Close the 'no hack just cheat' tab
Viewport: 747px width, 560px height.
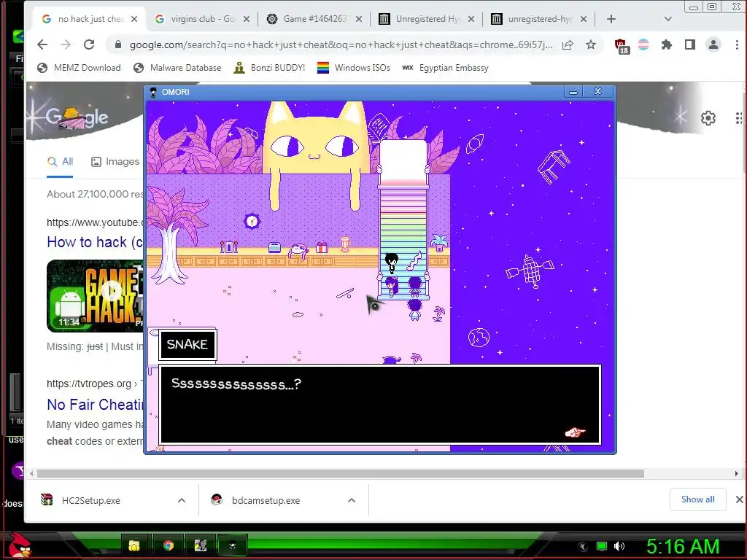tap(134, 19)
